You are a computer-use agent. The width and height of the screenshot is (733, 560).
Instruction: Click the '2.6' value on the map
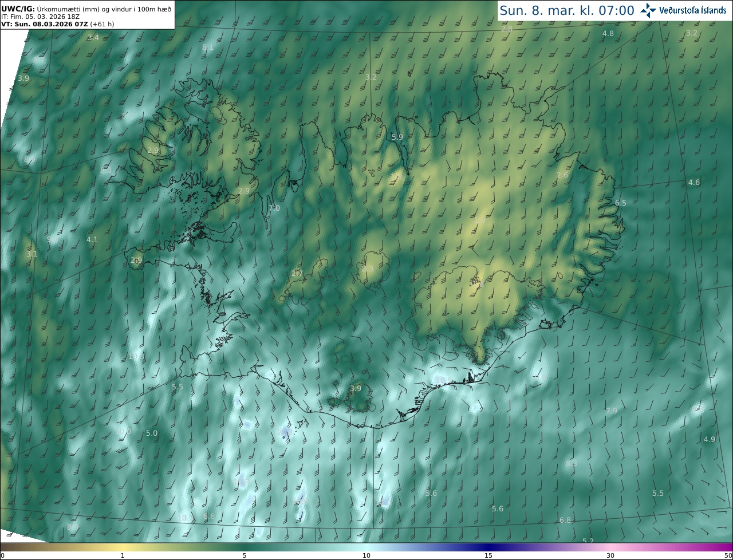coord(562,175)
